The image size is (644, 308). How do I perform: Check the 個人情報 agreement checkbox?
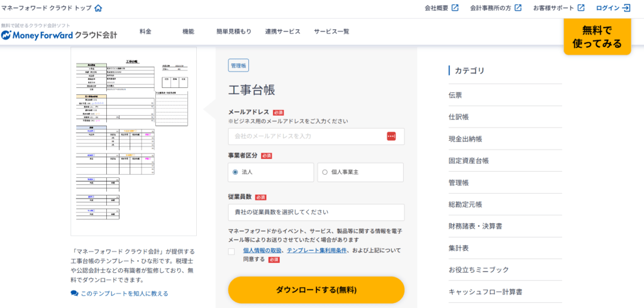(231, 251)
